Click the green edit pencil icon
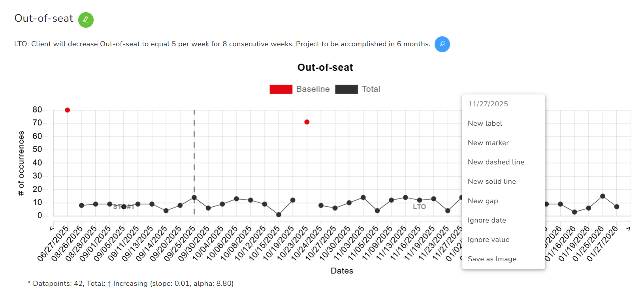 [86, 20]
